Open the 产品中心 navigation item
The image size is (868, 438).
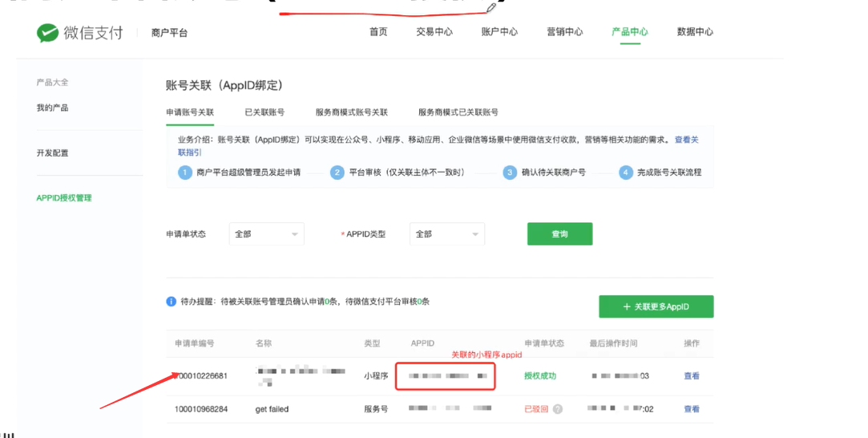(630, 32)
